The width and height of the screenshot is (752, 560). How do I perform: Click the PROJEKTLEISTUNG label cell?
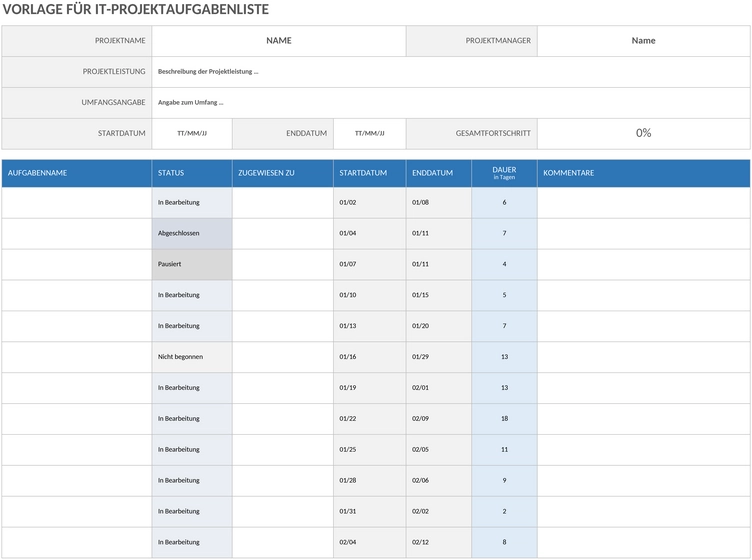77,72
